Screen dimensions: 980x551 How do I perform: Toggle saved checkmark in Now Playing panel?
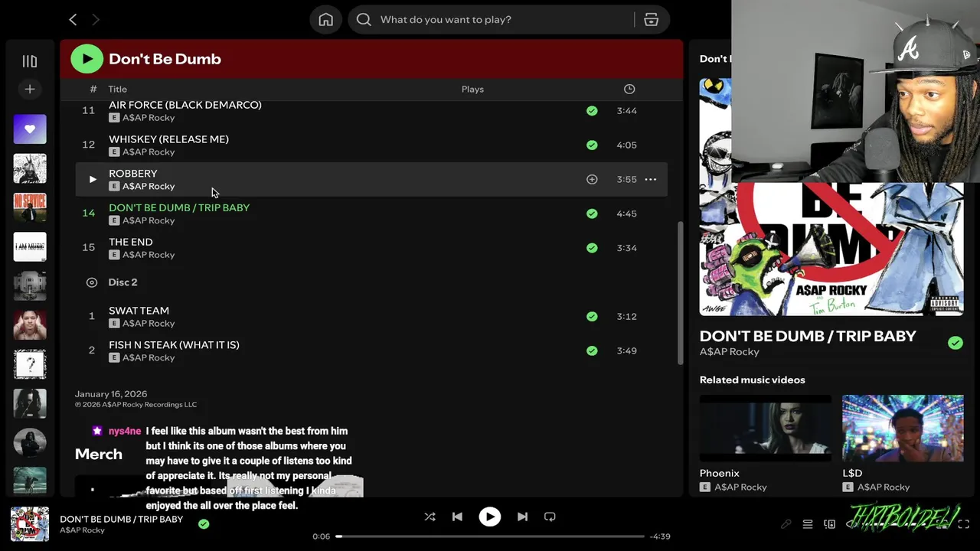click(x=955, y=343)
